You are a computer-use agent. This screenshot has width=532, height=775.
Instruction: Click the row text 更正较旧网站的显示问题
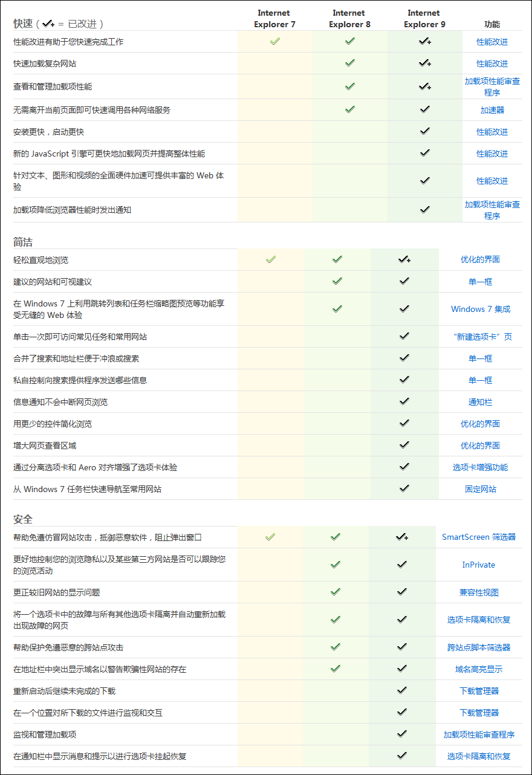point(57,592)
